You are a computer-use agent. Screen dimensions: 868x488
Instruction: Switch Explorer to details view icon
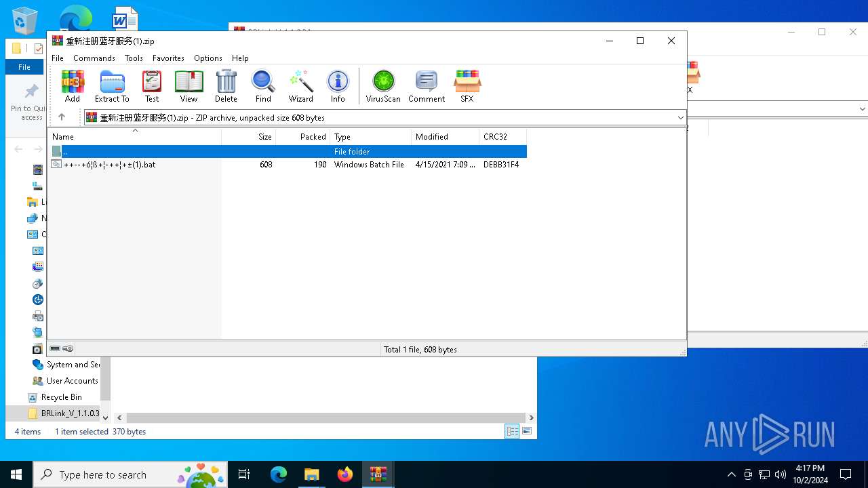point(512,431)
